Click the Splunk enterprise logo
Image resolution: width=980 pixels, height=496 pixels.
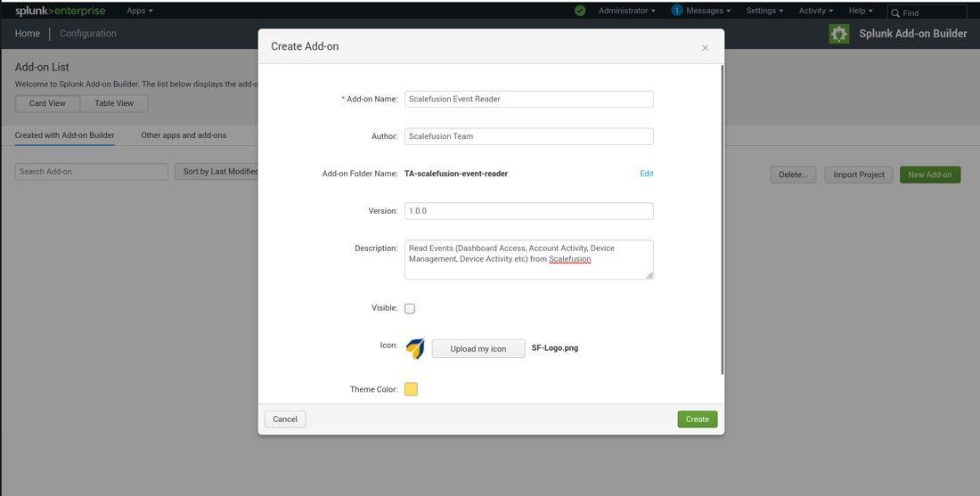[60, 11]
